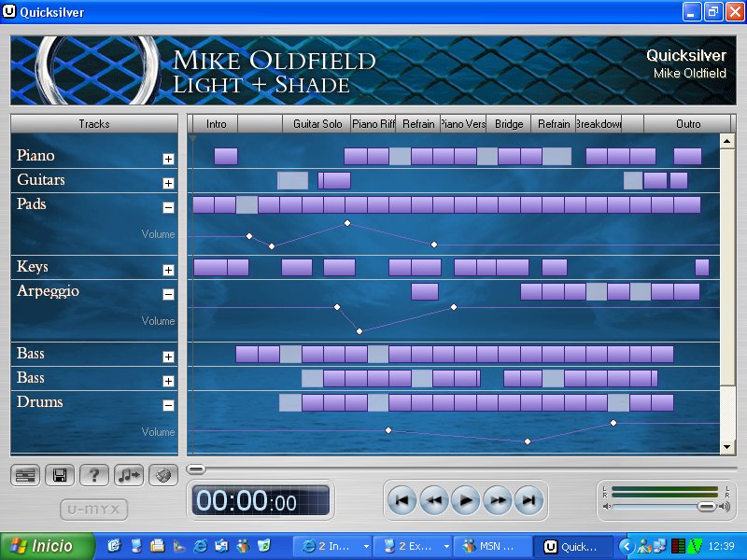This screenshot has height=560, width=747.
Task: Click the MSN Messenger system tray icon
Action: pyautogui.click(x=644, y=546)
